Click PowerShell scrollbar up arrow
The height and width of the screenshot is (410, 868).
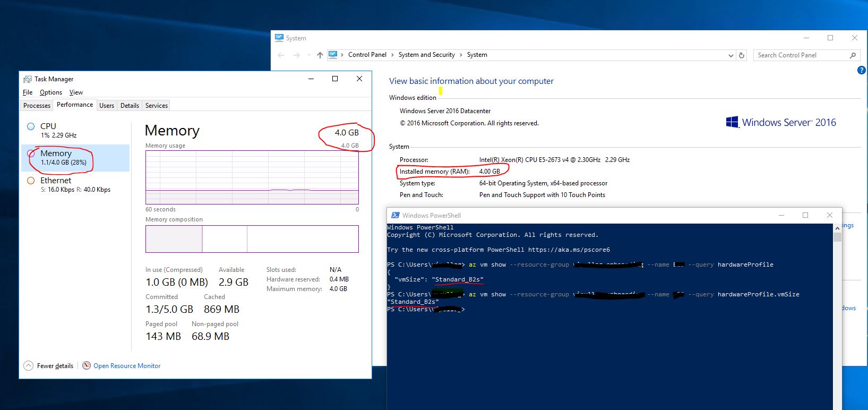(837, 227)
